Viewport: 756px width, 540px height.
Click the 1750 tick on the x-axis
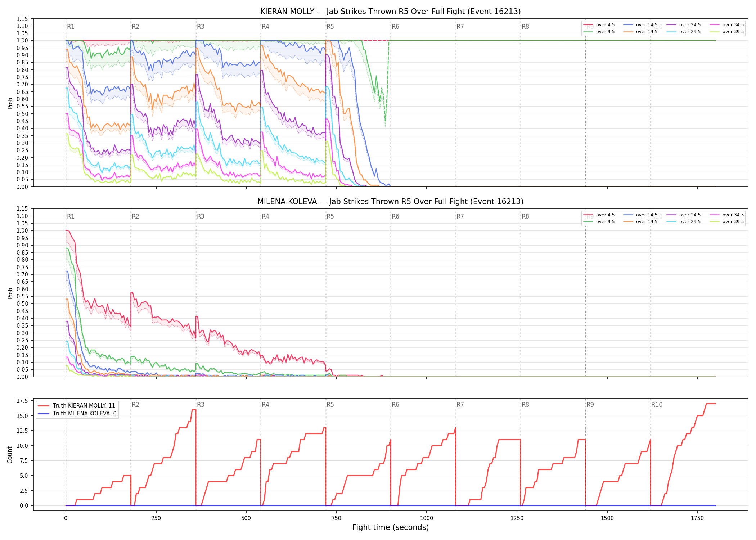(697, 518)
